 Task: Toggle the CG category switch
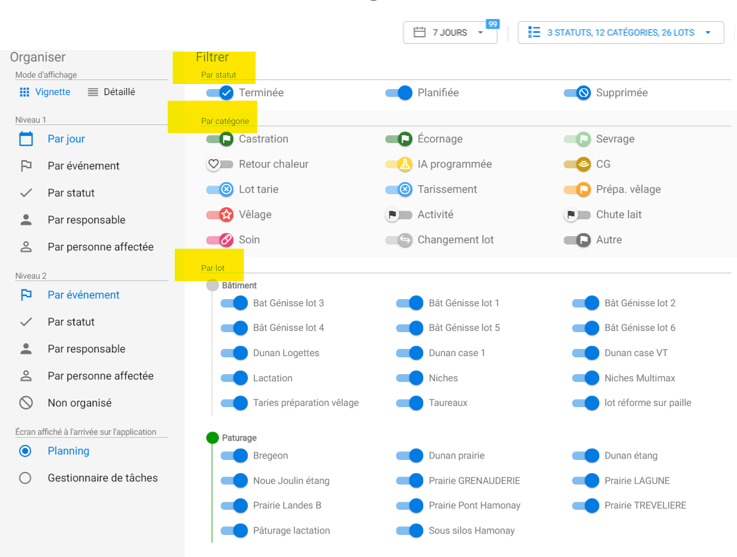pyautogui.click(x=577, y=164)
